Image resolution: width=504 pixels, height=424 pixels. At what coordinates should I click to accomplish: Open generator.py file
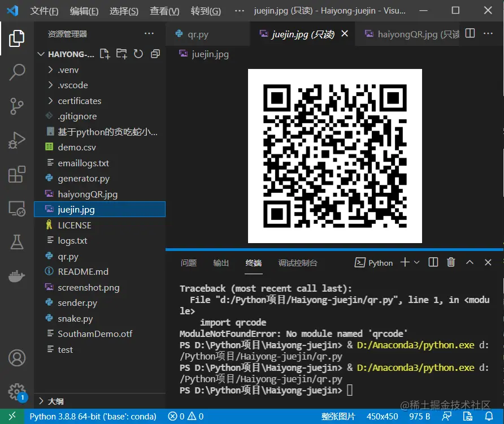pos(99,179)
